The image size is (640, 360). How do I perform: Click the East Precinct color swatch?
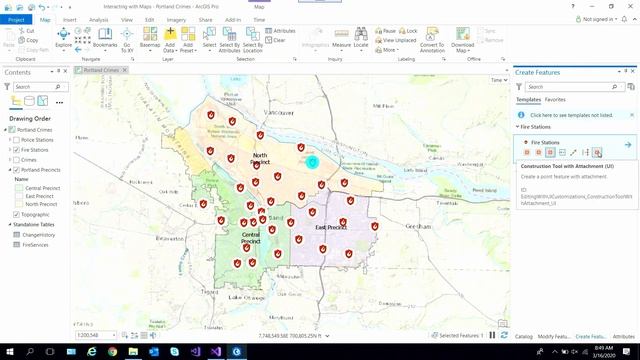[19, 196]
